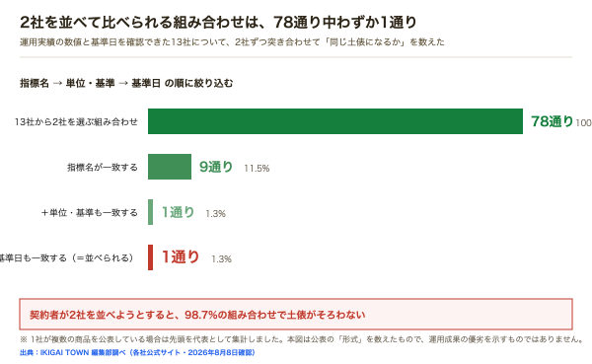592x364 pixels.
Task: Click the medium green 9通り bar
Action: [170, 167]
